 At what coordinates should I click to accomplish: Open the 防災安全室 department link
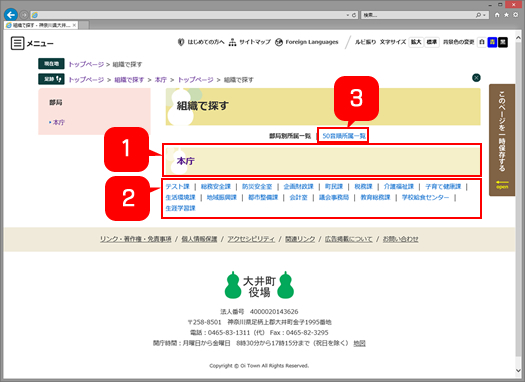[257, 186]
